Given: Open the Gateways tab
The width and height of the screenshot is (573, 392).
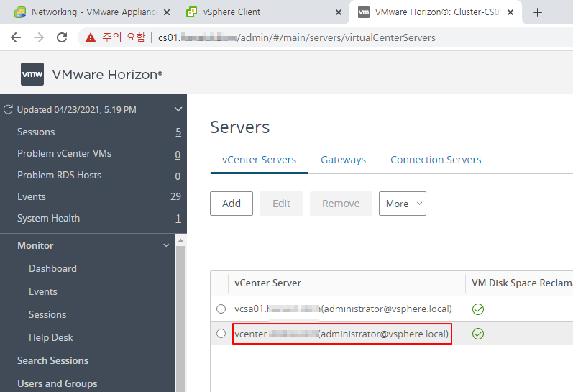Looking at the screenshot, I should pyautogui.click(x=343, y=160).
